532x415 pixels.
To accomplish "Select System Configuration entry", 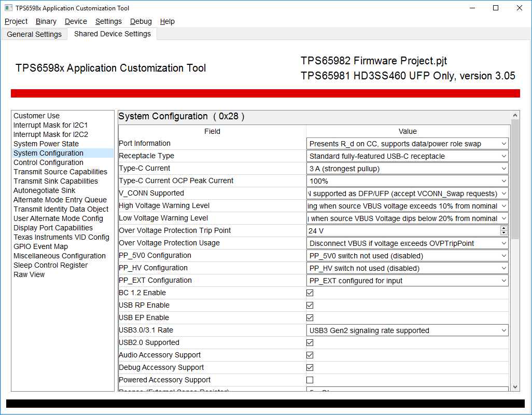I will (x=63, y=153).
